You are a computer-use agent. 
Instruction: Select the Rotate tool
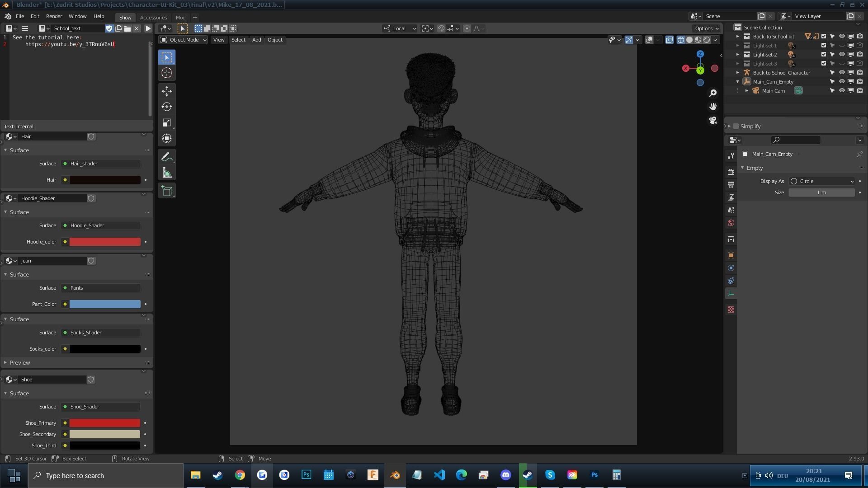point(167,107)
